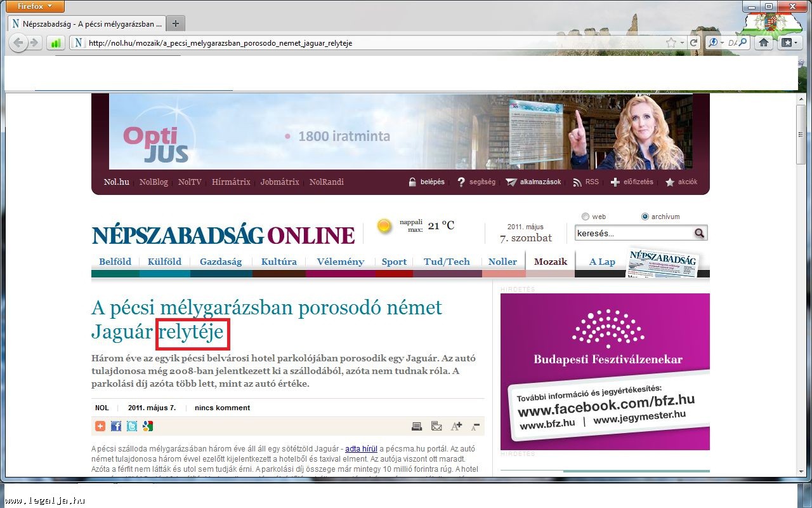This screenshot has width=812, height=508.
Task: Open the Noller section tab
Action: point(503,262)
